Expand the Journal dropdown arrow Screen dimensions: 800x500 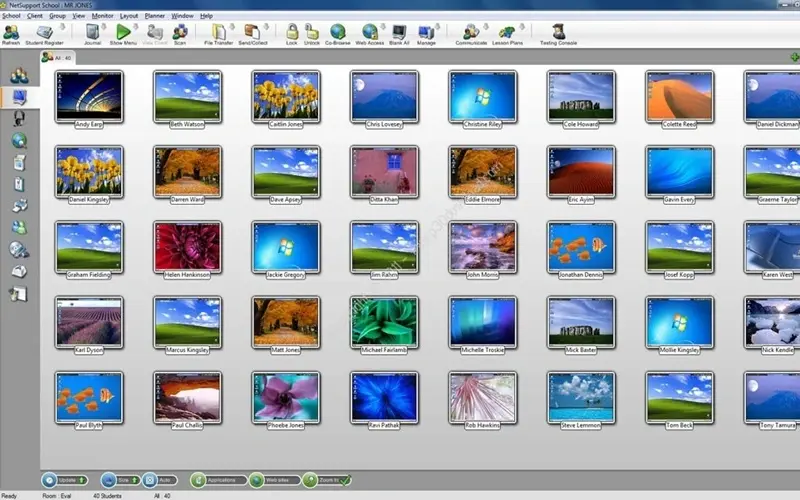(x=104, y=27)
